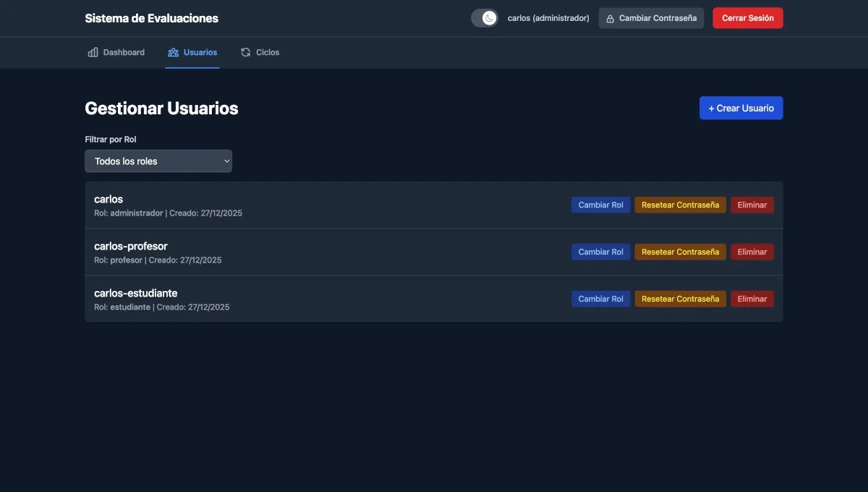
Task: Click Cambiar Rol for user carlos
Action: pos(600,203)
